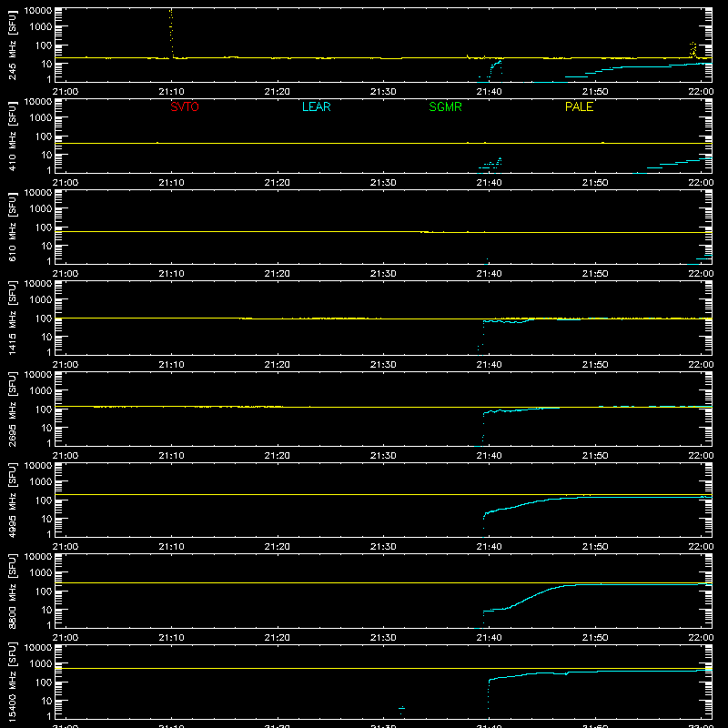728x728 pixels.
Task: Click 21:10 time label under 245 MHz plot
Action: coord(171,92)
